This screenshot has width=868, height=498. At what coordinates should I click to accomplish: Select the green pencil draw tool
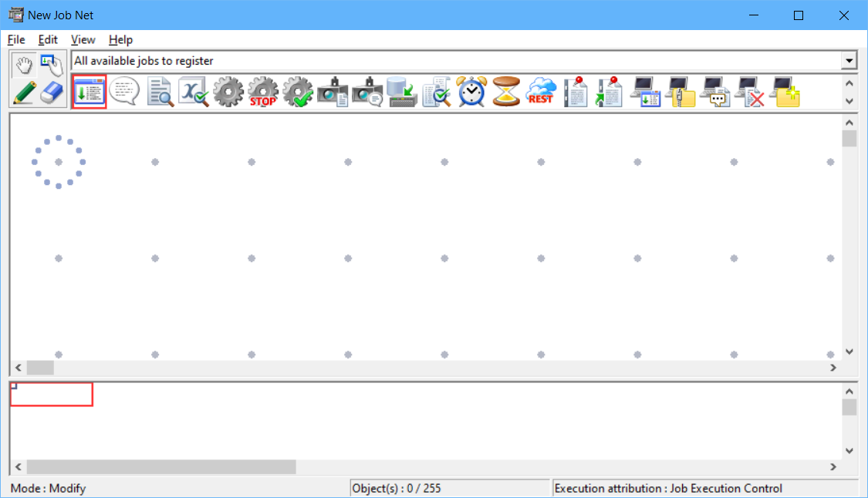[x=25, y=93]
